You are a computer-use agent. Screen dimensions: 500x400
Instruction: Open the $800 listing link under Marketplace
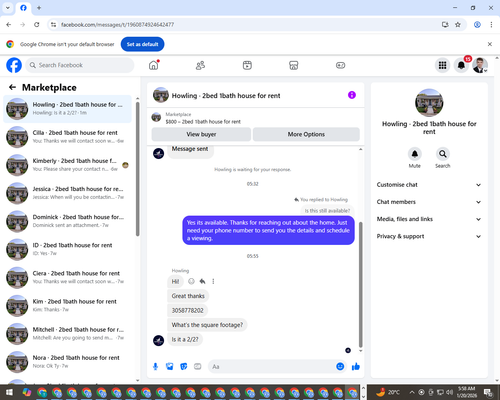coord(203,122)
